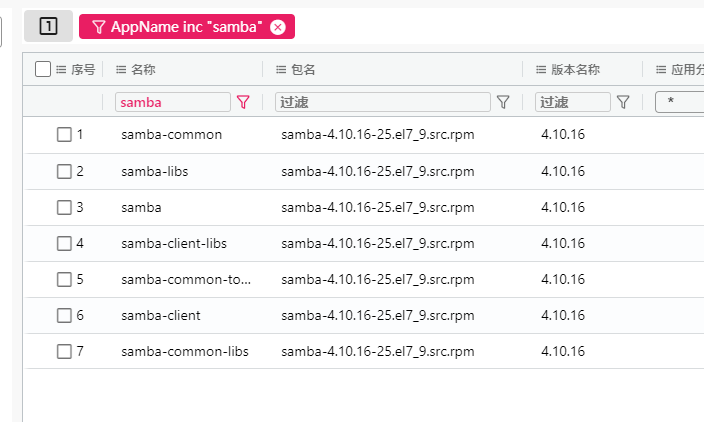Open 应用分 column menu icon

click(661, 69)
